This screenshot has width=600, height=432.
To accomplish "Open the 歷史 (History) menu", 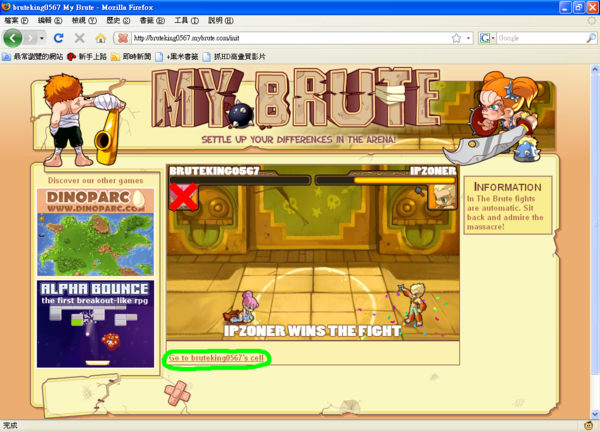I will pyautogui.click(x=118, y=21).
